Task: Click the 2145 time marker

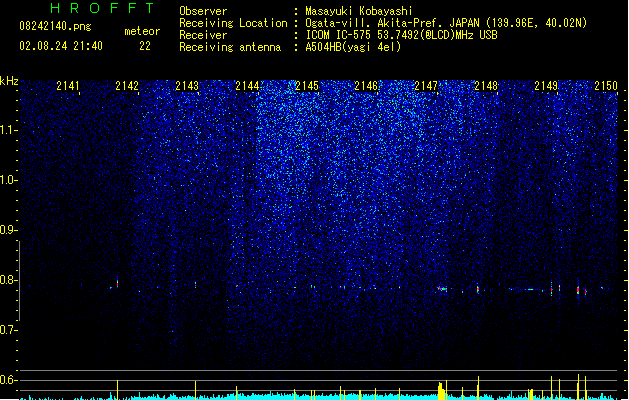Action: (307, 86)
